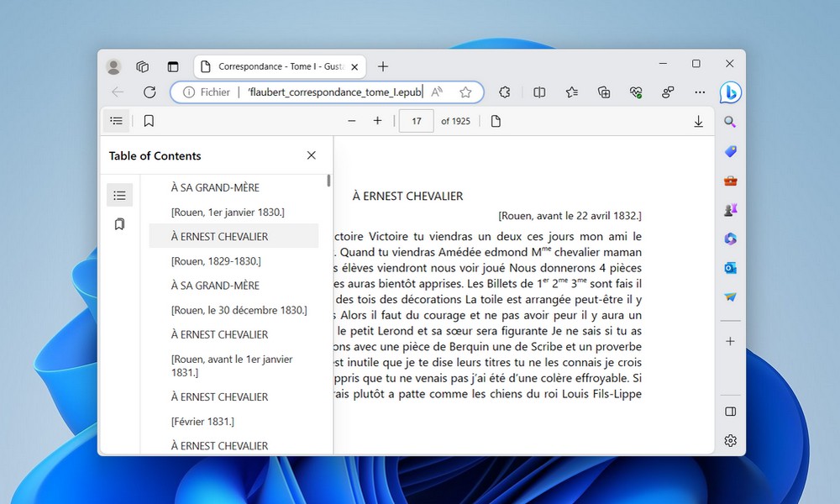Open Bing search in the Edge sidebar

[730, 120]
